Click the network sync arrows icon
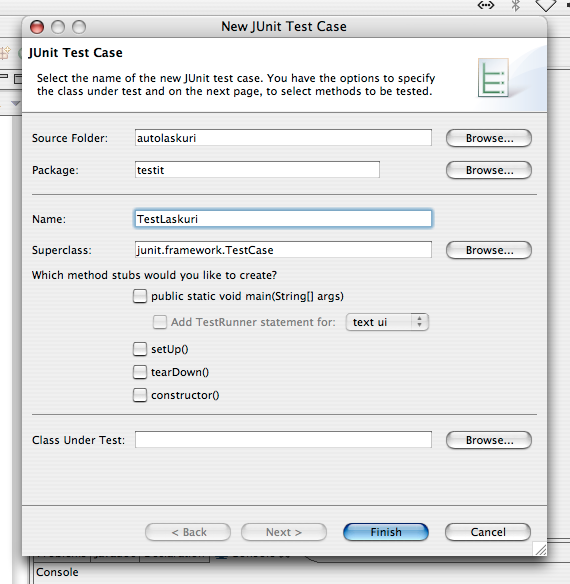Screen dimensions: 570x584 click(x=486, y=5)
